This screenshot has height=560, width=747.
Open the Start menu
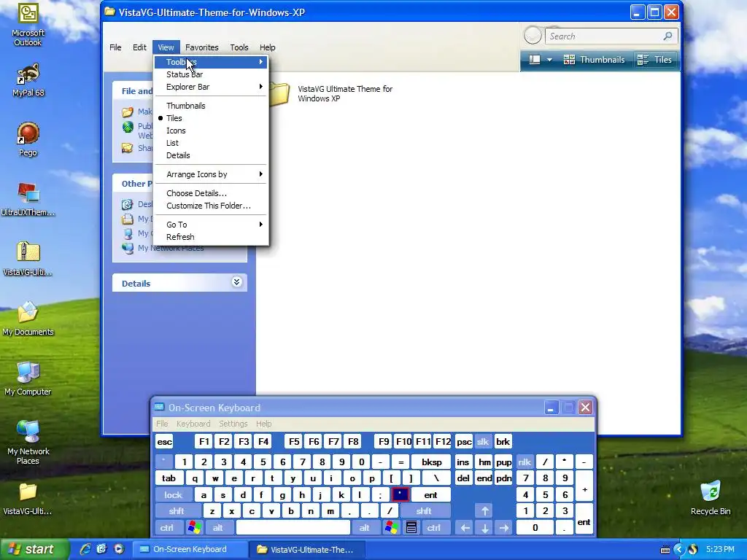34,549
